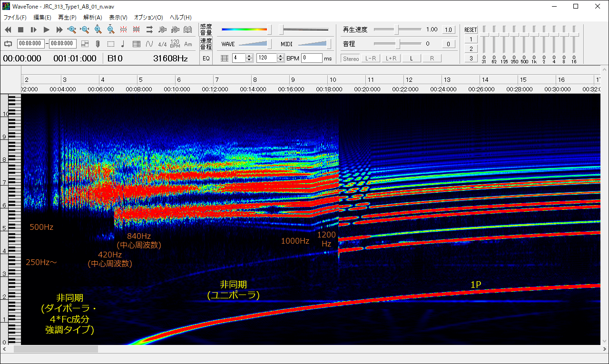The width and height of the screenshot is (609, 364).
Task: Switch to the 感度 音量 tab
Action: coord(206,30)
